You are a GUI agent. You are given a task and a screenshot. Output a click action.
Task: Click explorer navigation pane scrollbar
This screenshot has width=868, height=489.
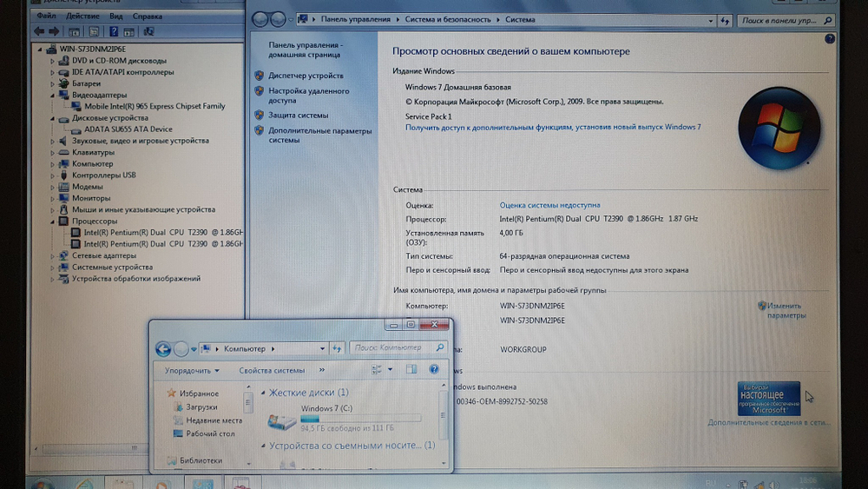click(x=248, y=402)
